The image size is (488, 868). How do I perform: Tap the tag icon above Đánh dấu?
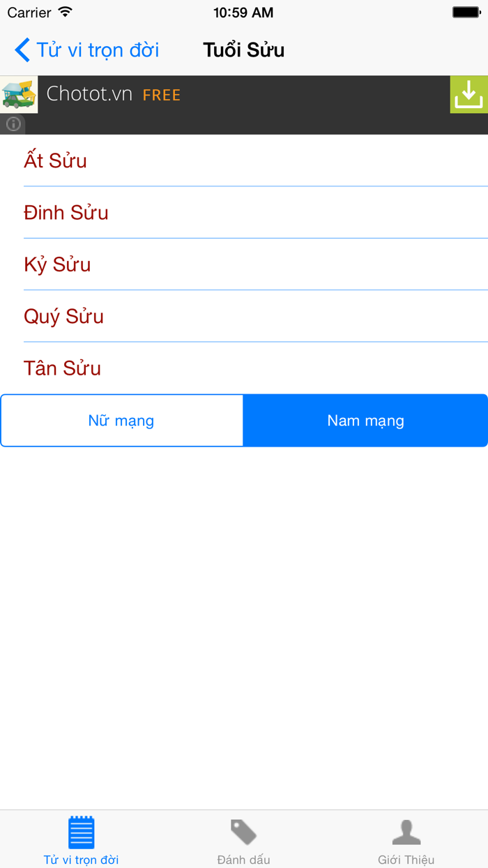point(243,832)
